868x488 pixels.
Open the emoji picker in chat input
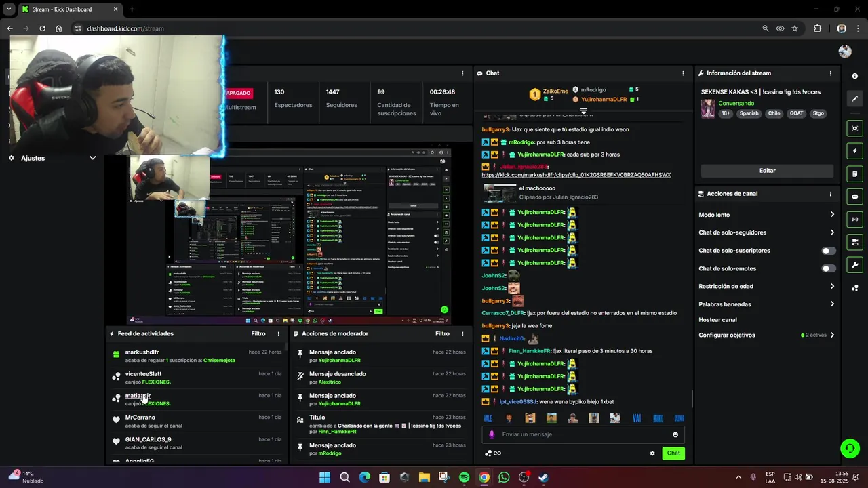click(x=675, y=434)
